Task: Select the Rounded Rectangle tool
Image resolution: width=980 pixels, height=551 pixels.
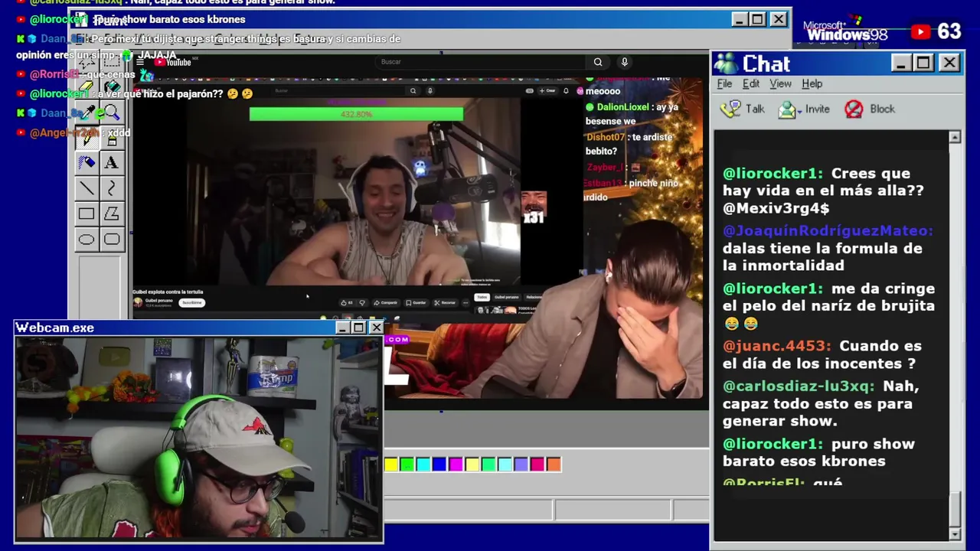Action: (112, 240)
